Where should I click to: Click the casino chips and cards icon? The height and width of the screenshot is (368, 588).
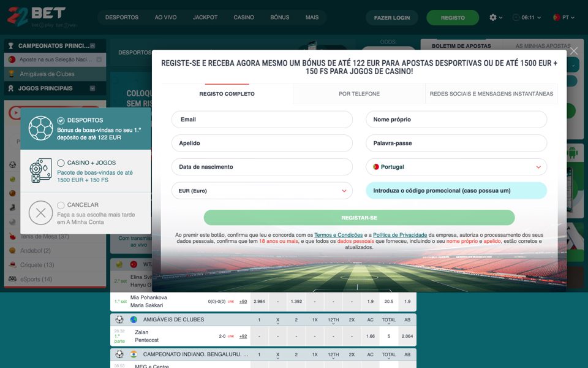coord(40,171)
